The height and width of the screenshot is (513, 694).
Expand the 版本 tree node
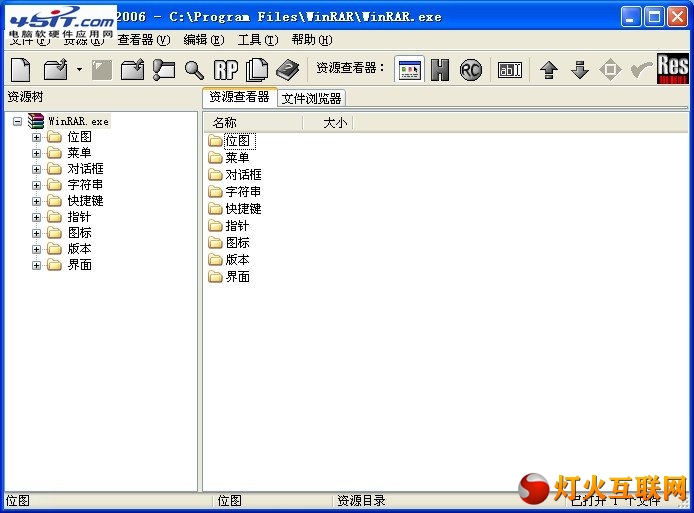pyautogui.click(x=36, y=249)
